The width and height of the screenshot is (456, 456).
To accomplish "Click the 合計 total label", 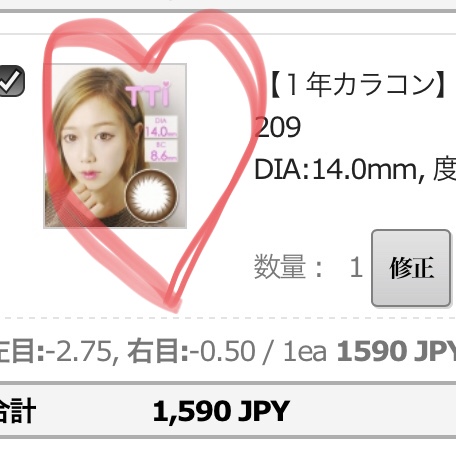I will pos(17,411).
